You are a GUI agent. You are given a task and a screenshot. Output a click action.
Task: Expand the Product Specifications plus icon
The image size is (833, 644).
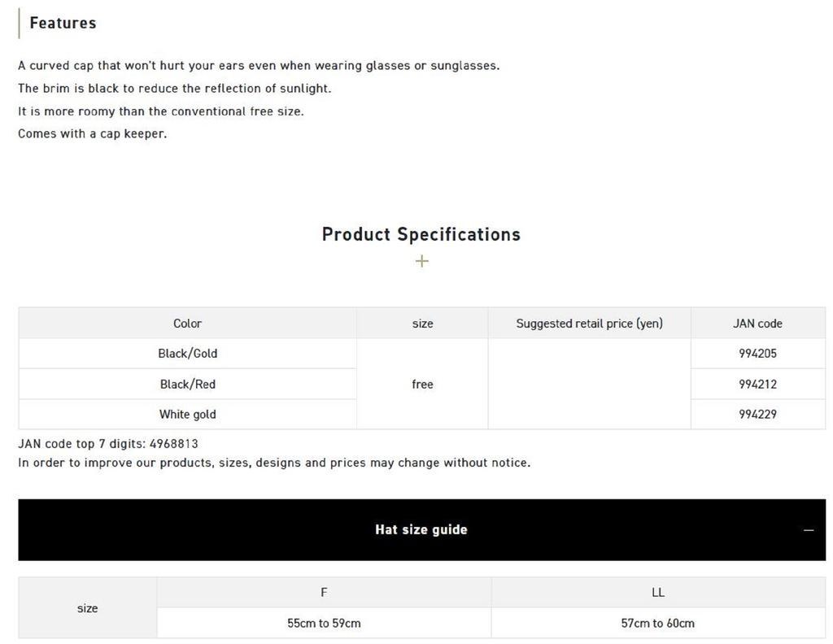(421, 261)
